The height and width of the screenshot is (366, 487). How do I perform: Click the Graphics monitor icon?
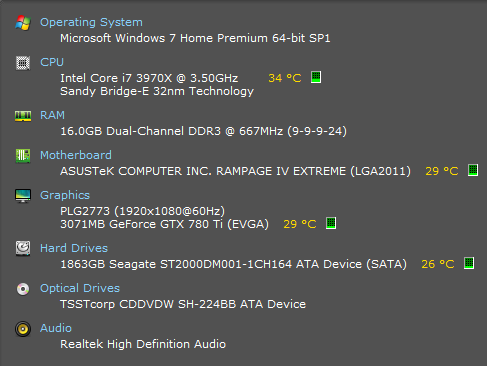click(x=23, y=196)
